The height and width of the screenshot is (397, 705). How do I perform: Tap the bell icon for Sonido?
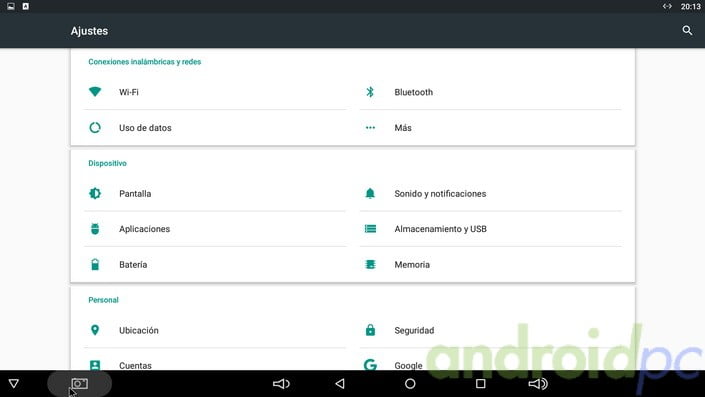(370, 193)
